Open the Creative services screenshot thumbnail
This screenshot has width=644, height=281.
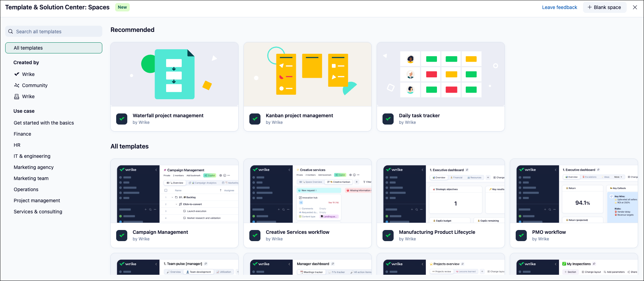[x=308, y=191]
